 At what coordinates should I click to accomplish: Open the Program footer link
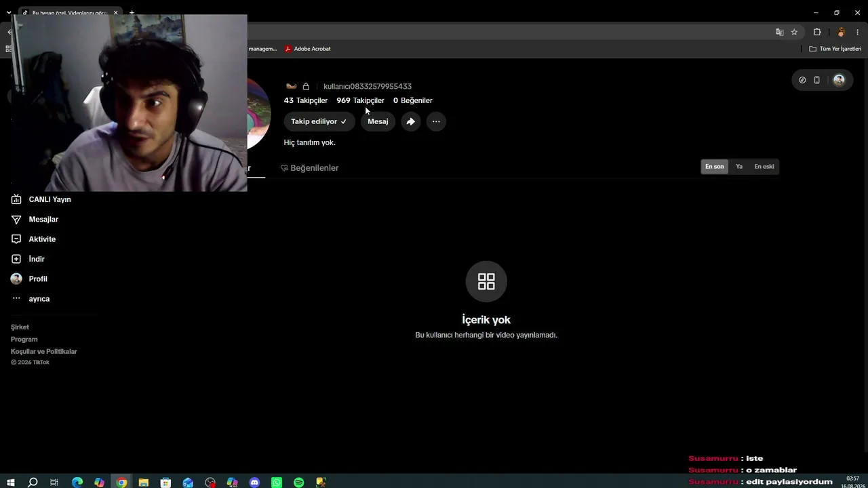pos(24,340)
